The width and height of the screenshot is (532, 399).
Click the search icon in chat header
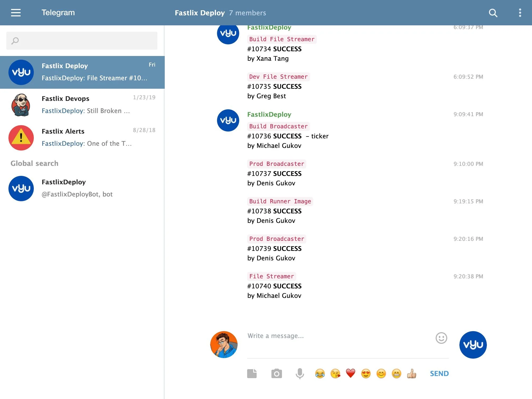[x=493, y=13]
